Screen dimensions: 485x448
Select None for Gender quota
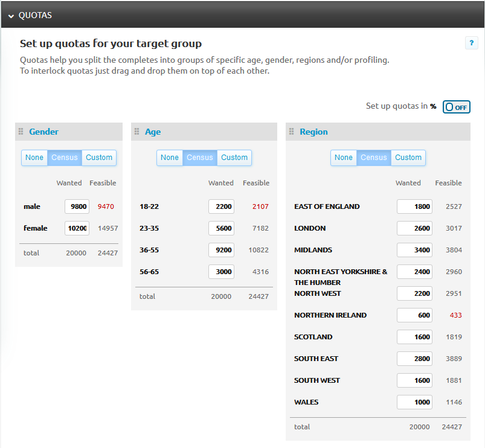pyautogui.click(x=34, y=158)
